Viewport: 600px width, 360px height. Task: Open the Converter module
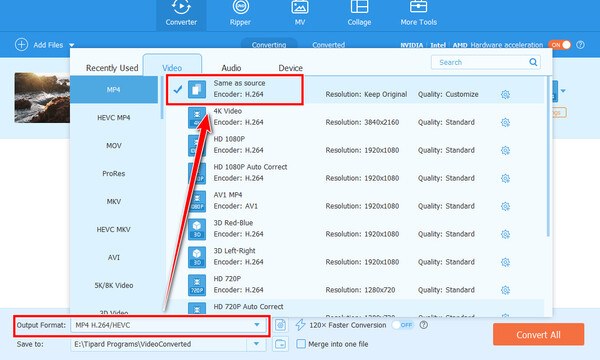[x=181, y=15]
